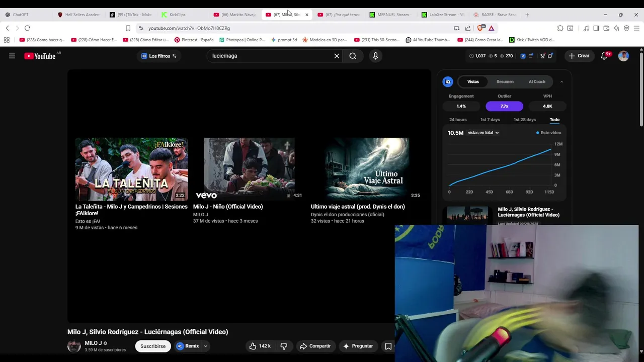The height and width of the screenshot is (362, 644).
Task: Open the Pinterest - España bookmark
Action: pyautogui.click(x=194, y=40)
